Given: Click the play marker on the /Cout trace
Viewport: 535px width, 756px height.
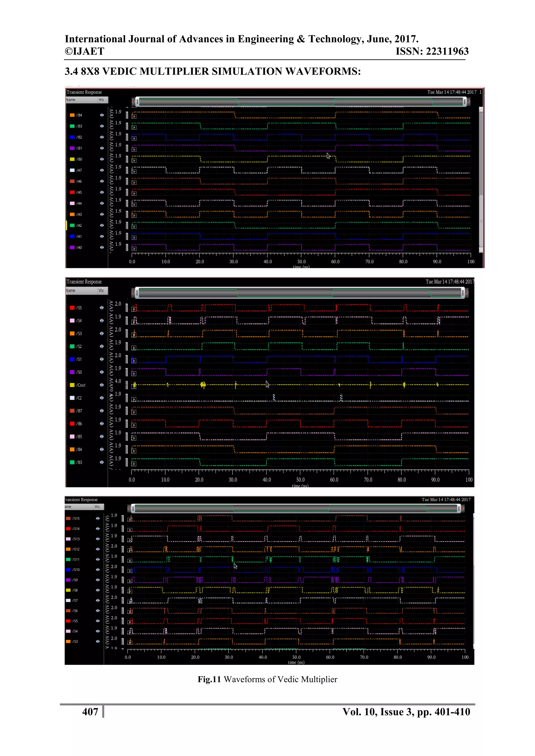Looking at the screenshot, I should coord(134,386).
